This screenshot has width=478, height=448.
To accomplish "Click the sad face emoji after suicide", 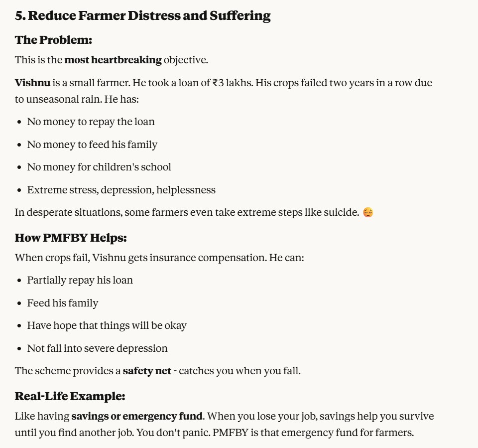I will (x=368, y=213).
